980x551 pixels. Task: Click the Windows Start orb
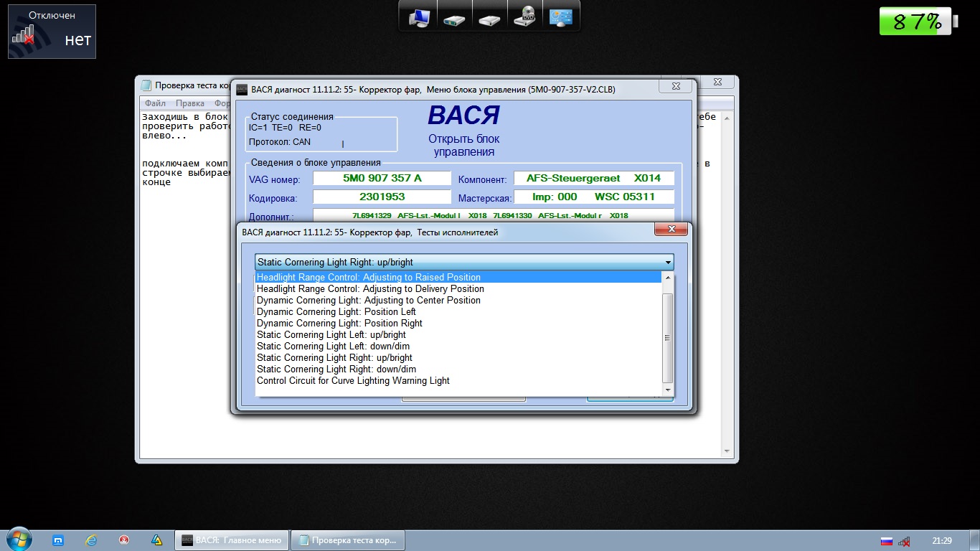click(19, 540)
